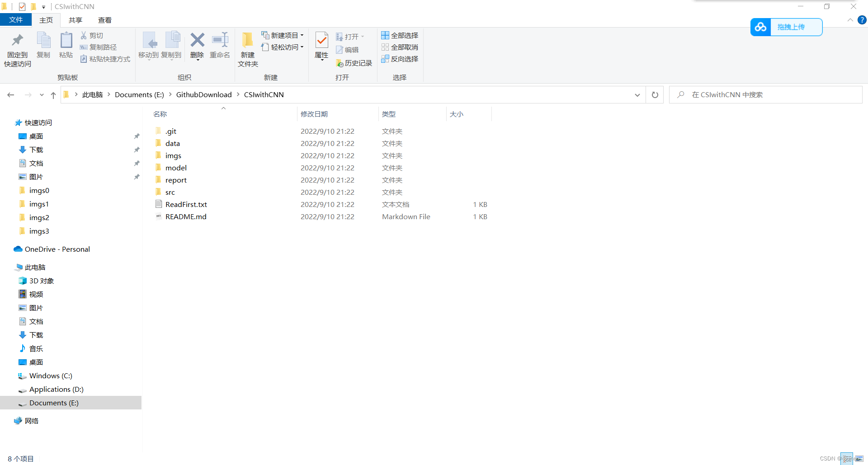Click the Refresh button by address bar
868x465 pixels.
tap(655, 95)
